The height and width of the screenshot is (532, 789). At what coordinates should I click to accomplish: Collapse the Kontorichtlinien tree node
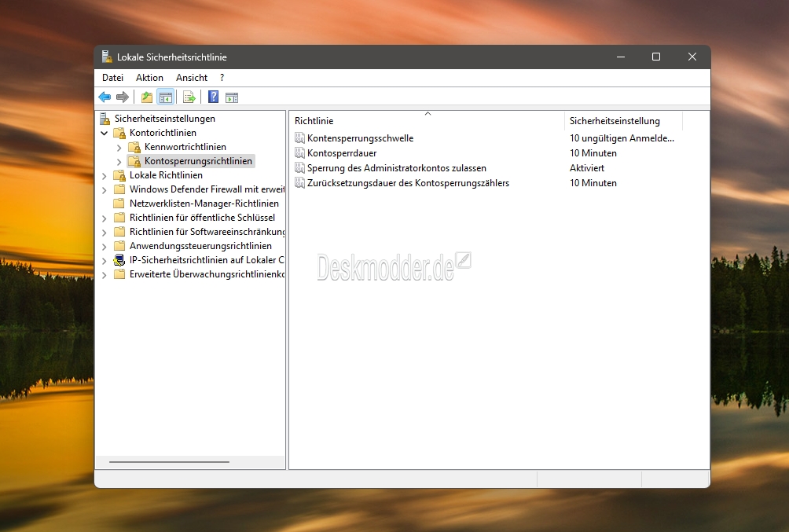click(x=105, y=134)
